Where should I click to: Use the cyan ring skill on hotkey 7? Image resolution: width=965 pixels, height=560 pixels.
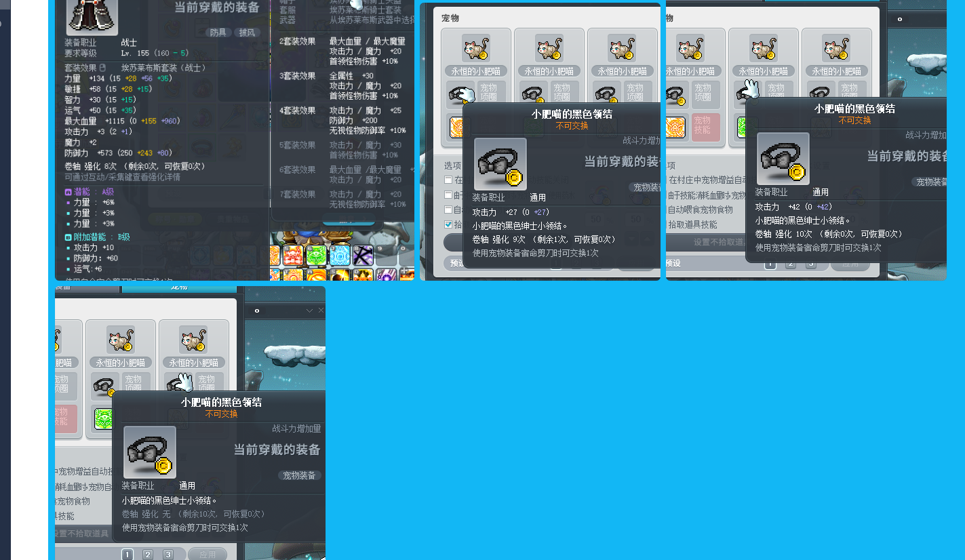pos(340,256)
